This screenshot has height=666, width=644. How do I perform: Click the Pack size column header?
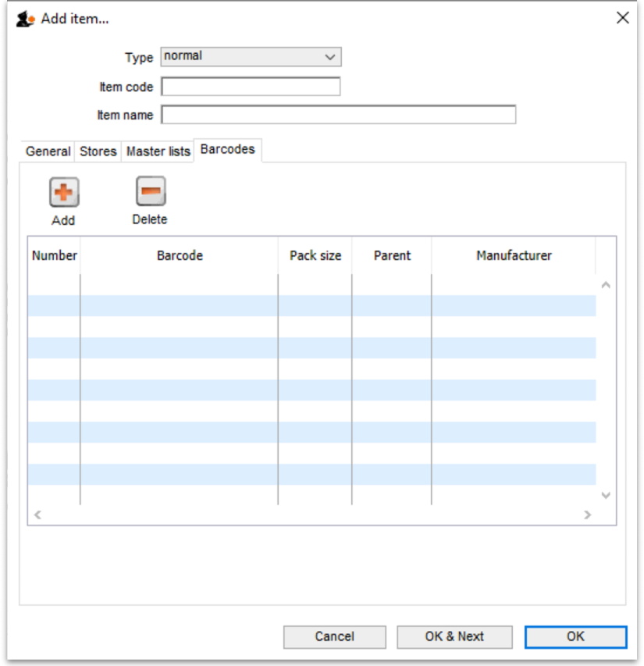tap(315, 255)
